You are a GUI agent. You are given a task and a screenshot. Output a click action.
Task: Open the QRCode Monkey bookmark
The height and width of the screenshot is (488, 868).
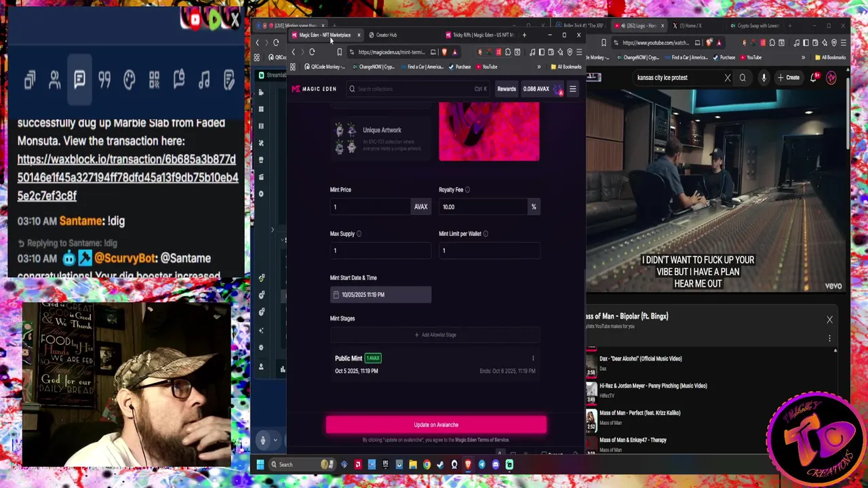[324, 67]
